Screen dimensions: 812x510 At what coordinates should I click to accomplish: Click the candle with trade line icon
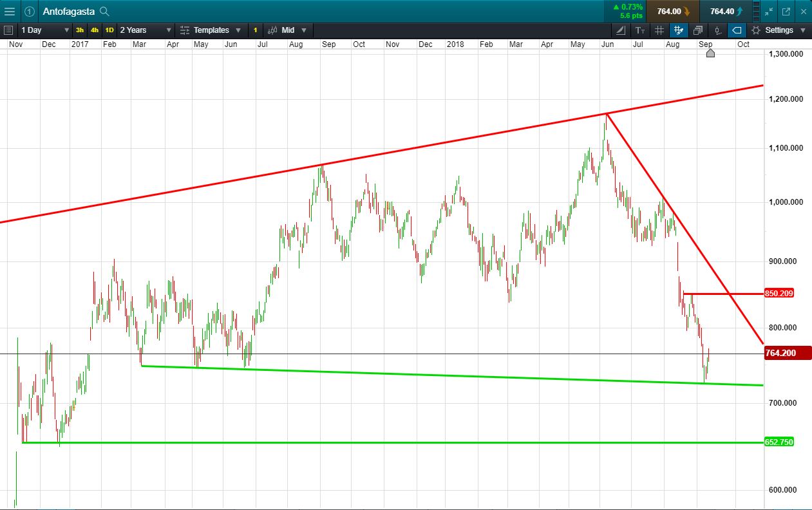717,30
